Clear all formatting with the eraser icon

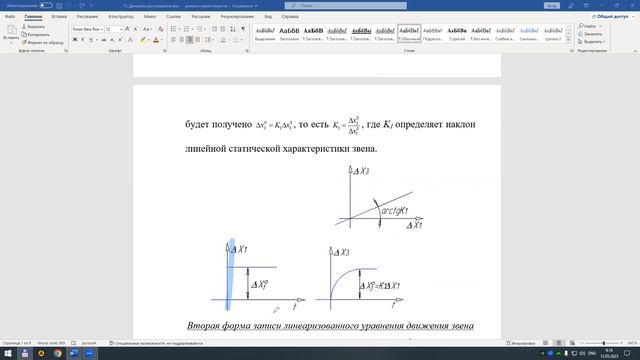coord(161,29)
